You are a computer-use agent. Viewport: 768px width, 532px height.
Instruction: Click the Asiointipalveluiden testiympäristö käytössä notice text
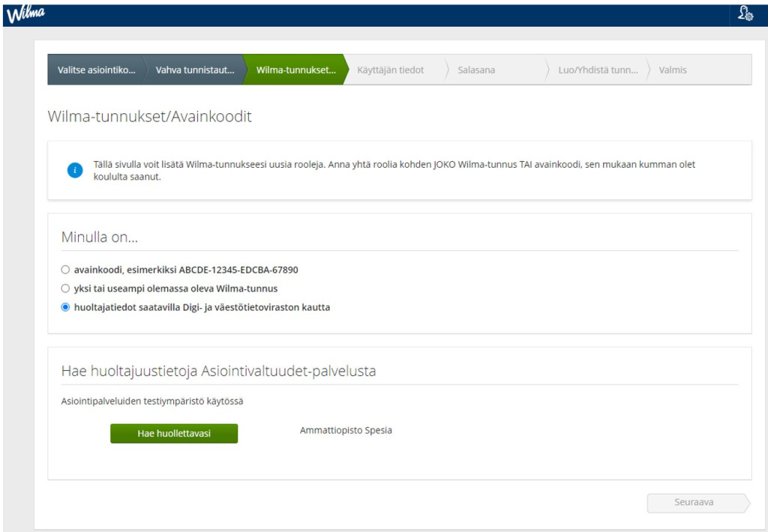151,401
